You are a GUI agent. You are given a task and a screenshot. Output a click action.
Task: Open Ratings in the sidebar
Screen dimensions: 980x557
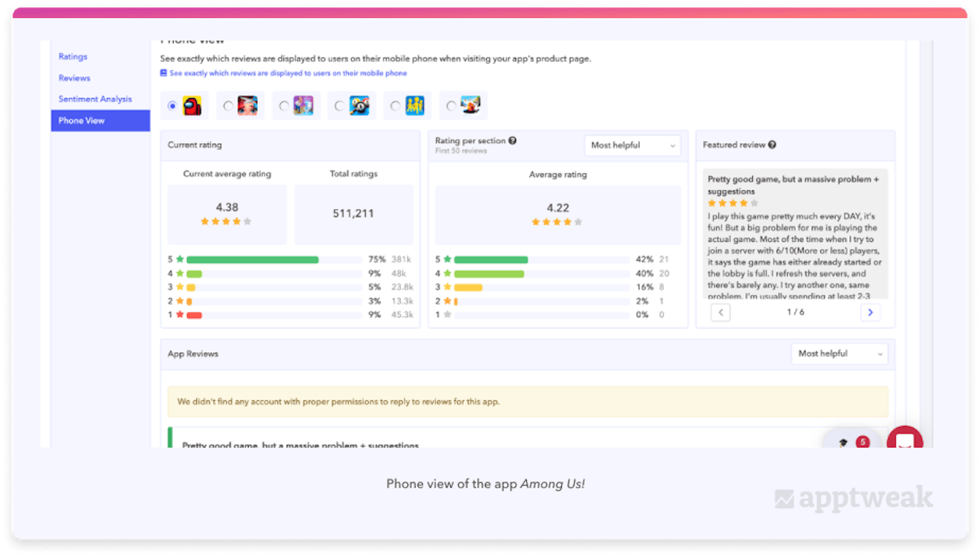tap(73, 56)
